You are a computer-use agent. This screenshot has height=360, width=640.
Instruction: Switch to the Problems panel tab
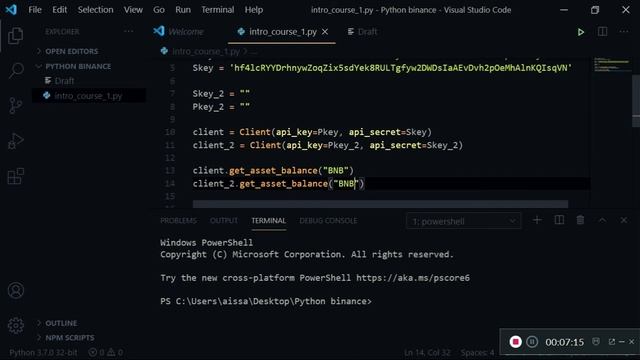[x=178, y=220]
